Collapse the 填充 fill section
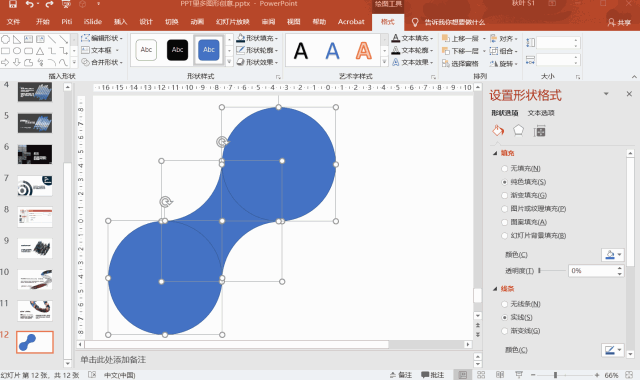This screenshot has width=640, height=380. 495,153
